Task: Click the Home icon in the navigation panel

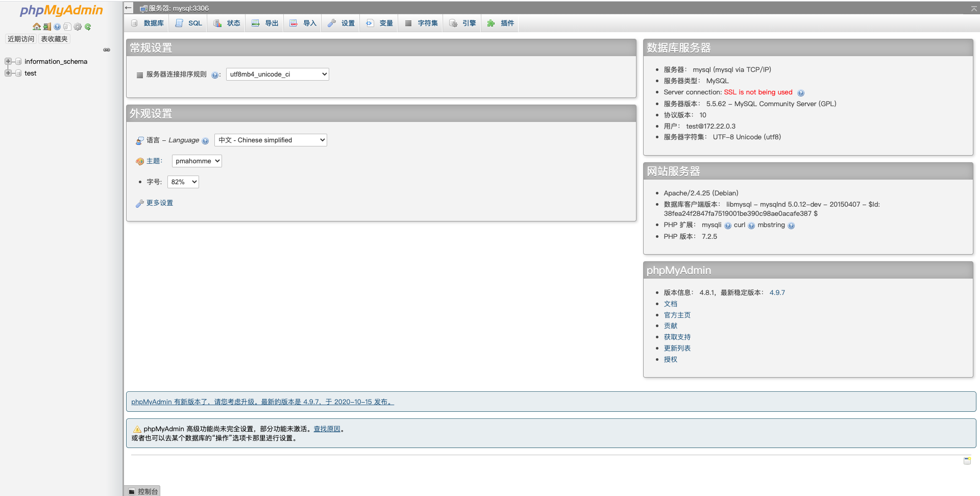Action: point(37,27)
